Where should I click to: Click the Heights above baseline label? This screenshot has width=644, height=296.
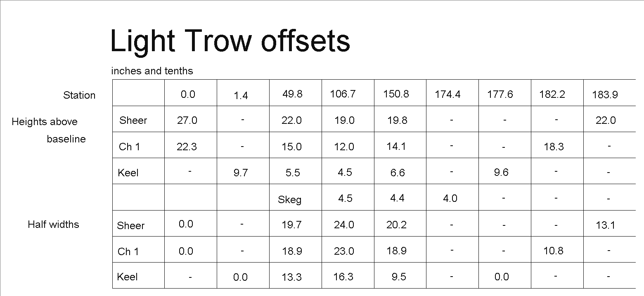pyautogui.click(x=49, y=130)
